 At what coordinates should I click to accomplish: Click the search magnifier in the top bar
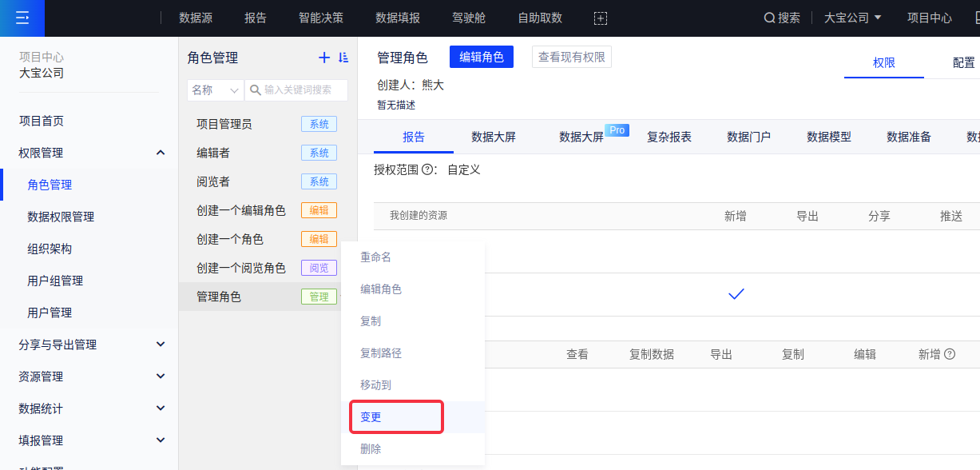pyautogui.click(x=769, y=18)
